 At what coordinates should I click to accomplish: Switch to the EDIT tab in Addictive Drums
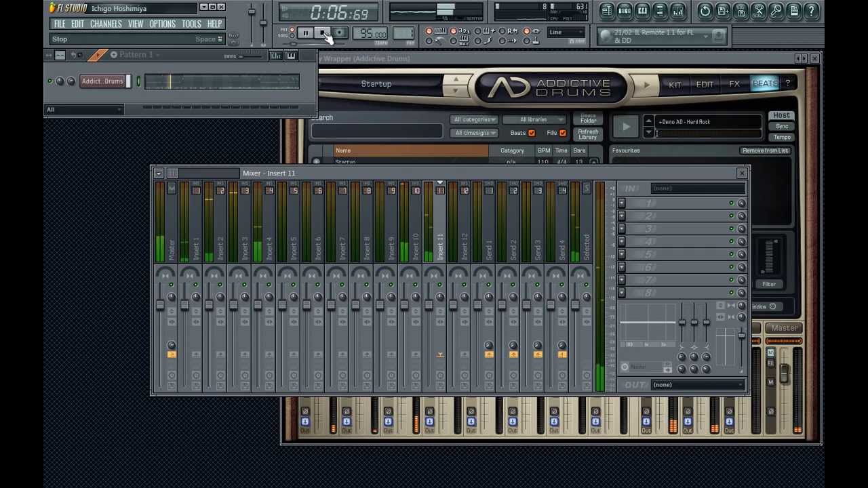pyautogui.click(x=705, y=85)
